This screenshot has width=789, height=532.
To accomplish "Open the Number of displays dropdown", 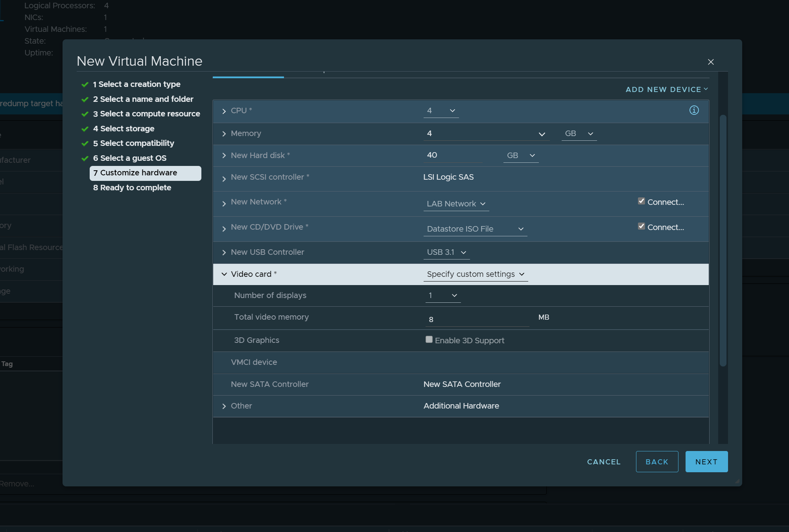I will pyautogui.click(x=443, y=295).
